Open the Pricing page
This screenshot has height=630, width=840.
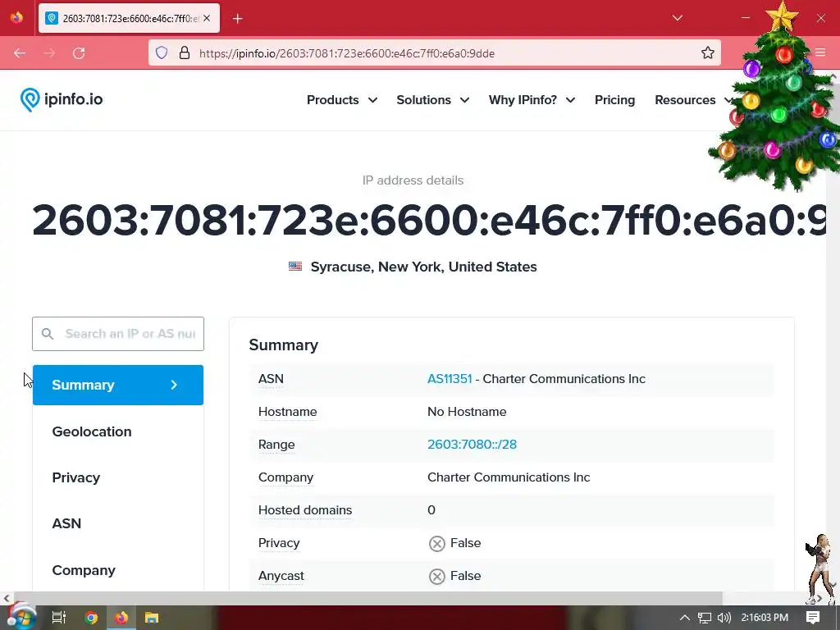[614, 100]
